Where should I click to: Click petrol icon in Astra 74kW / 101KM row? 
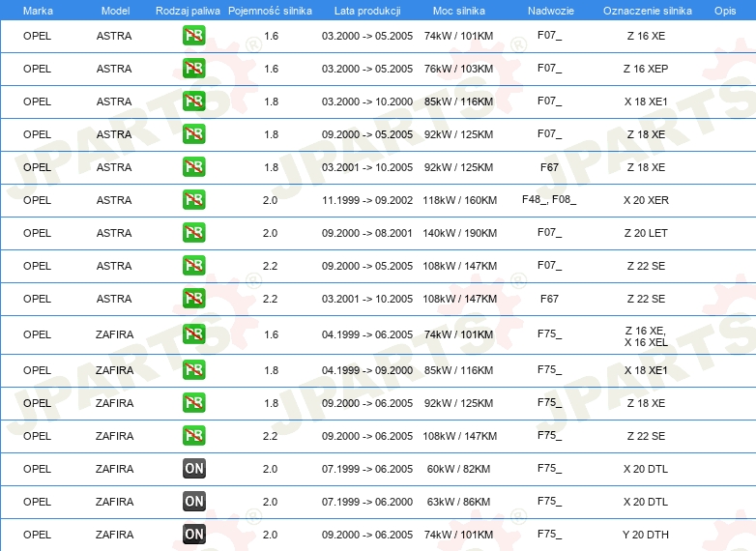(193, 36)
